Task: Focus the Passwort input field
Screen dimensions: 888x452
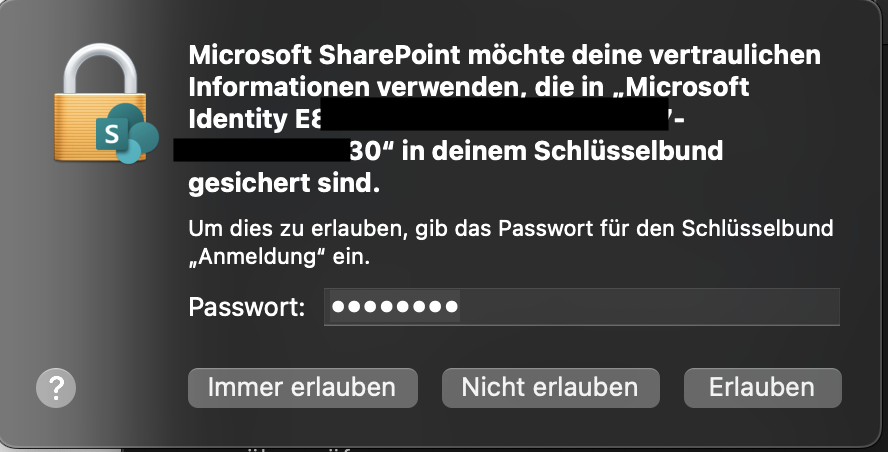Action: [x=581, y=307]
